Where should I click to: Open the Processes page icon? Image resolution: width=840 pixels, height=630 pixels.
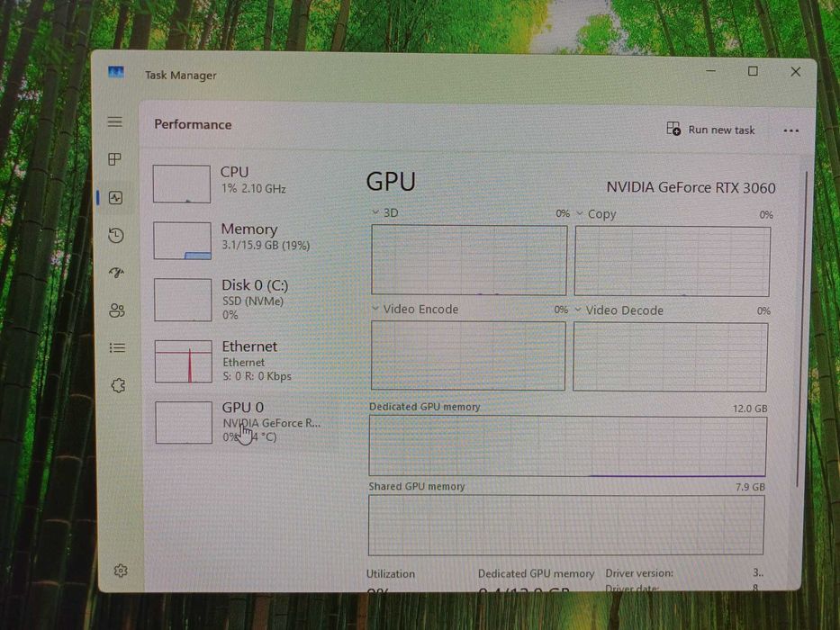tap(114, 159)
